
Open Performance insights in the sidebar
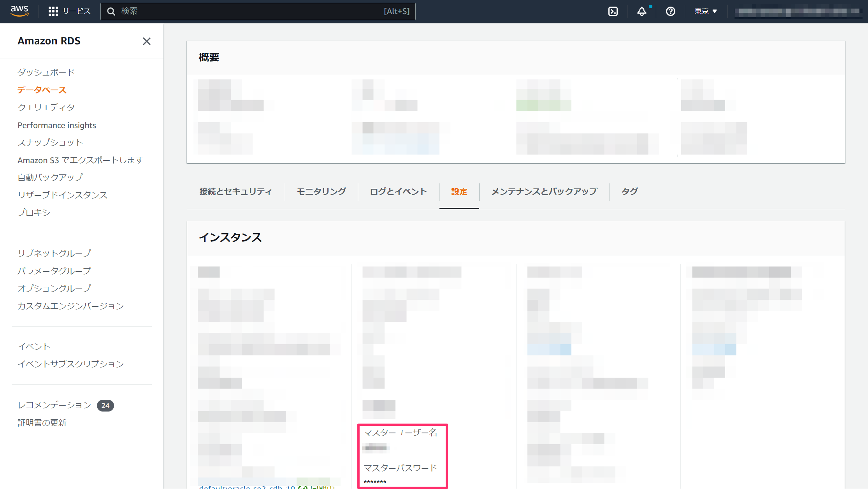(57, 125)
